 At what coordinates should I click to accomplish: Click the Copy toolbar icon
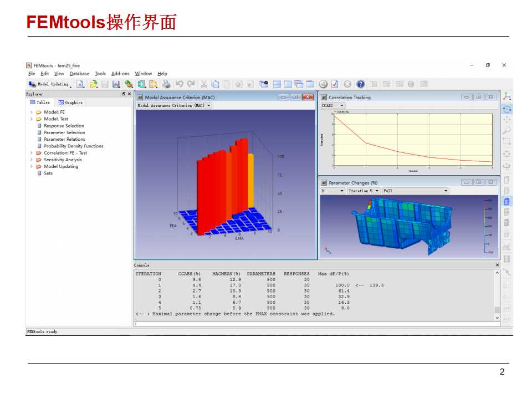click(x=215, y=84)
